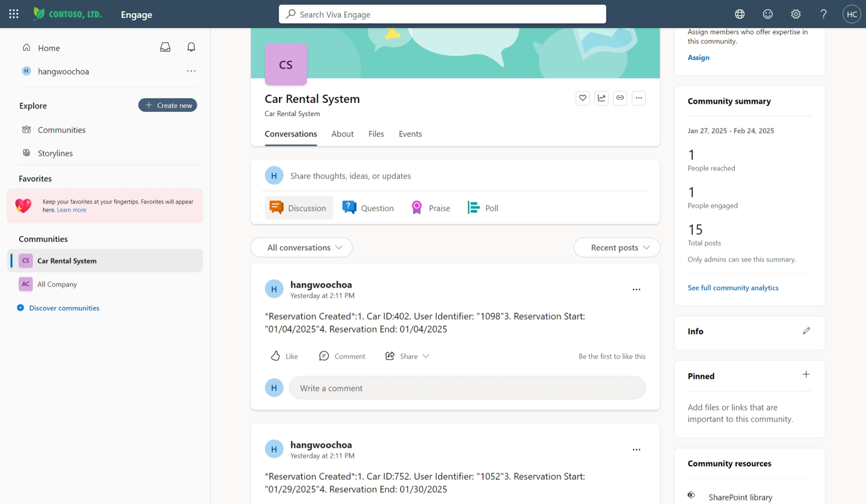Viewport: 866px width, 504px height.
Task: Open the globe network icon in header
Action: pos(740,14)
